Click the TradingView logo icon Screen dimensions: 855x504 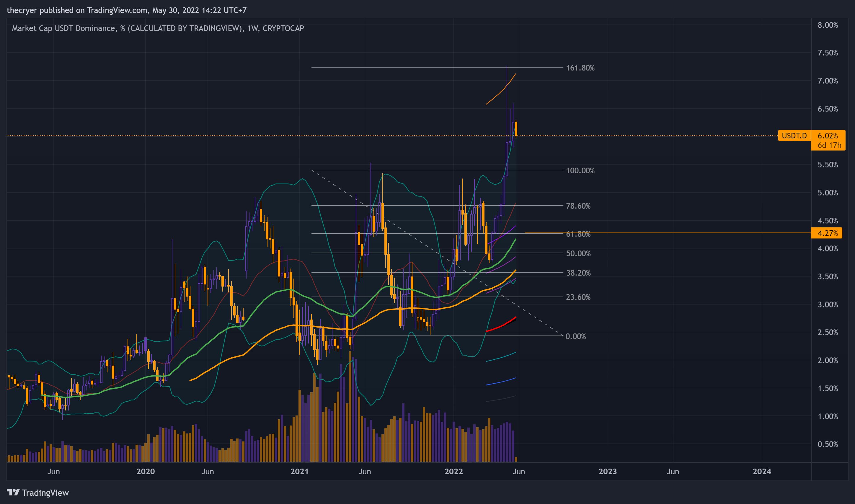pos(13,492)
